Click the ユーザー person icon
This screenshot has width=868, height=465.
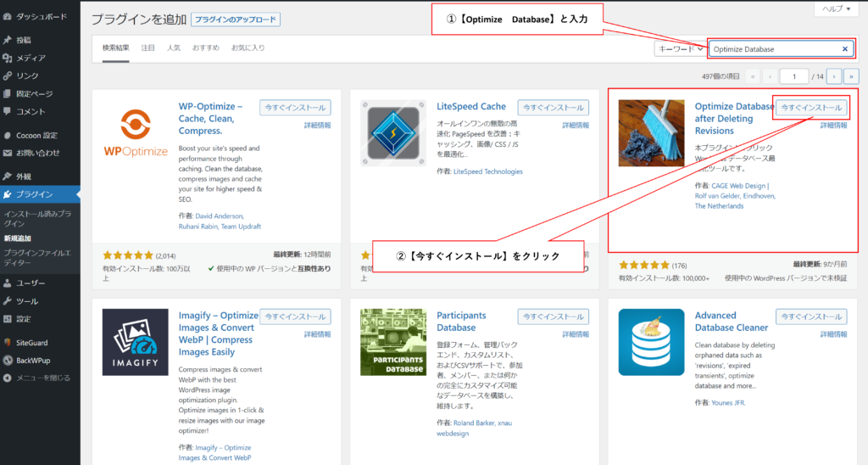tap(7, 283)
